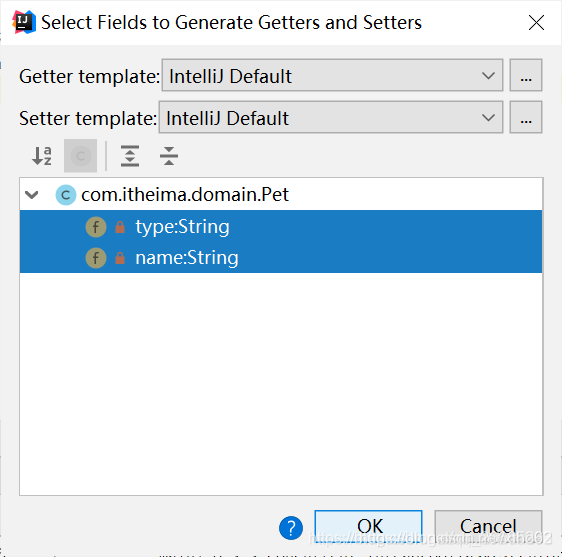
Task: Click the private lock icon of type field
Action: [120, 227]
